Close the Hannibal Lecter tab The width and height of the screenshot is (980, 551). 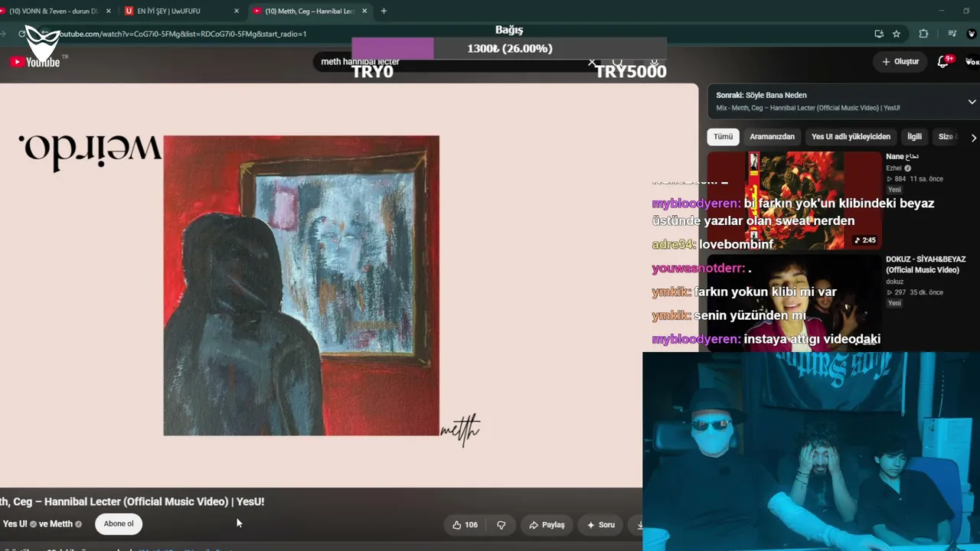click(x=364, y=11)
